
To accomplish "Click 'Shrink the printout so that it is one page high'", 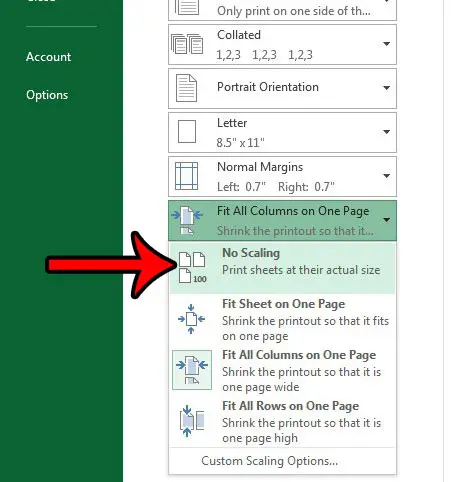I will point(301,430).
